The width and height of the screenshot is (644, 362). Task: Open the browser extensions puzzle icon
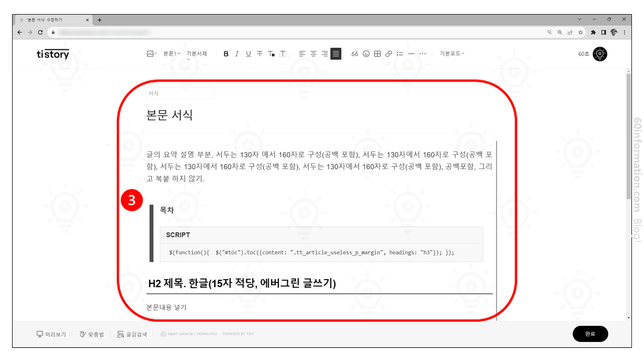click(x=593, y=32)
